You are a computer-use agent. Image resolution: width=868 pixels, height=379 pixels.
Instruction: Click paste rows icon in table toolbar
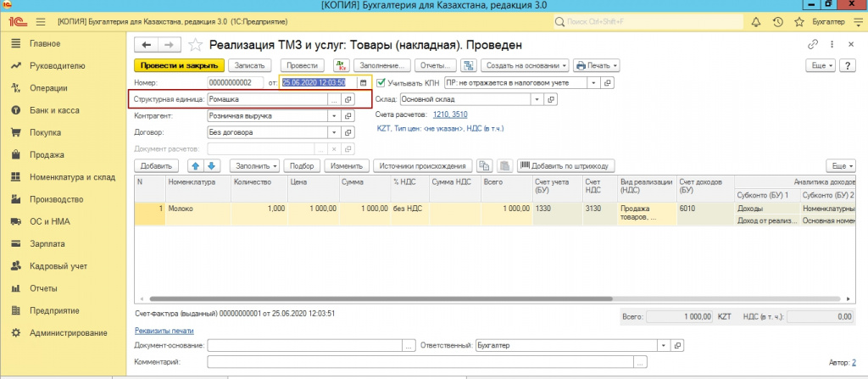pos(504,165)
